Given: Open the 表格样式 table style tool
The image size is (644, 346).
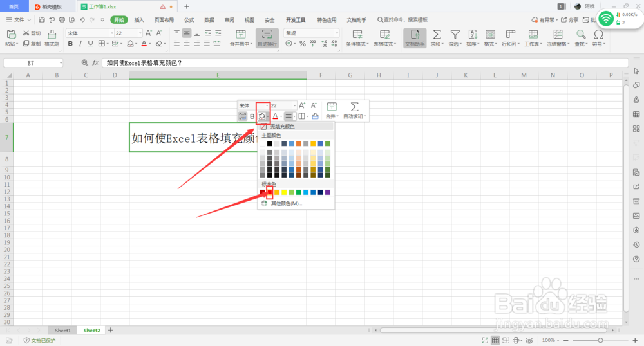Looking at the screenshot, I should click(x=384, y=38).
